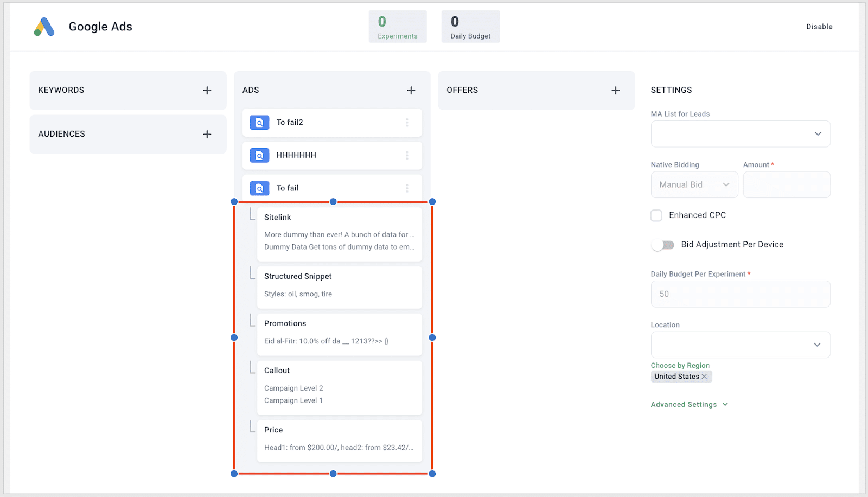Viewport: 868px width, 497px height.
Task: Select the To fail ad name
Action: [x=288, y=188]
